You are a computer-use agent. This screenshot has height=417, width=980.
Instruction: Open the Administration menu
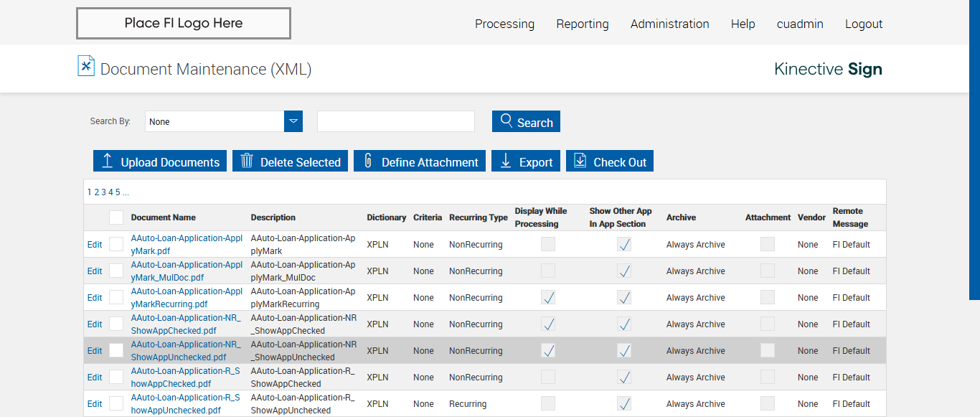pos(669,24)
